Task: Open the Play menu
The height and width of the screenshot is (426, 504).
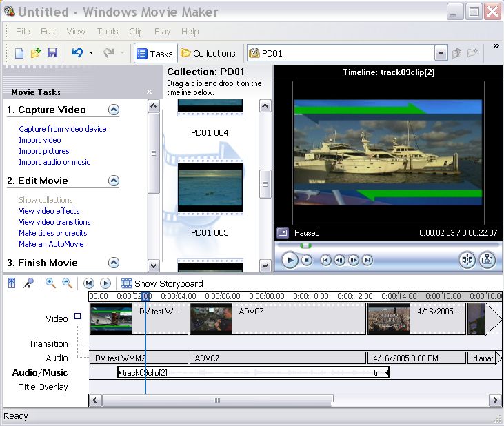Action: [162, 32]
